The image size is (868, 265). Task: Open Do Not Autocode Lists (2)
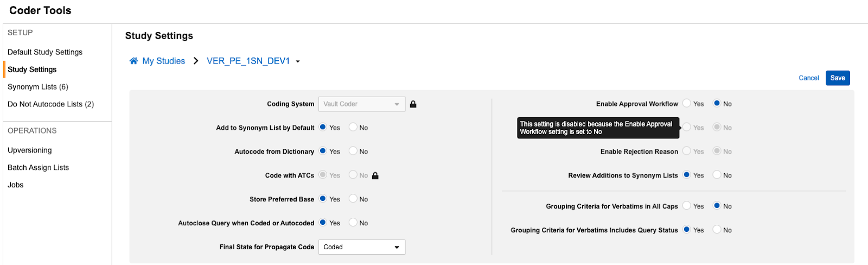[x=50, y=104]
